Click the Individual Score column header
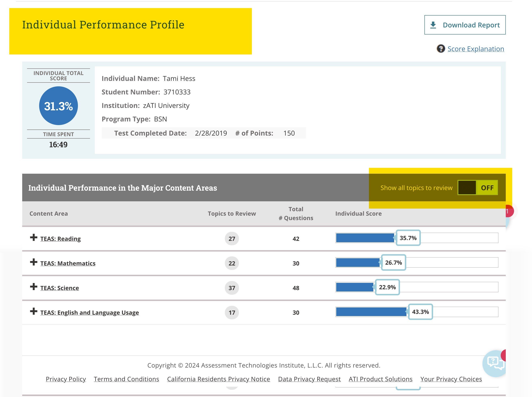 (x=358, y=214)
